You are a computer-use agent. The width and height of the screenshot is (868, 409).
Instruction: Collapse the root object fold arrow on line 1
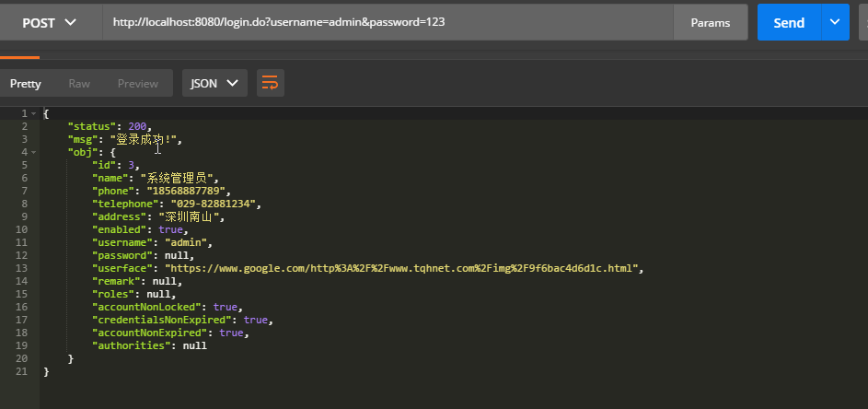[x=34, y=113]
